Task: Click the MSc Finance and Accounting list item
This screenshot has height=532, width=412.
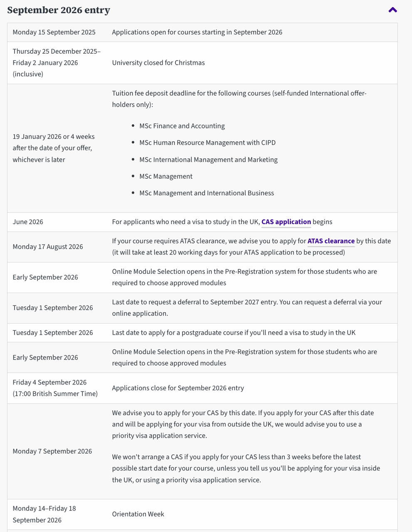Action: coord(182,126)
